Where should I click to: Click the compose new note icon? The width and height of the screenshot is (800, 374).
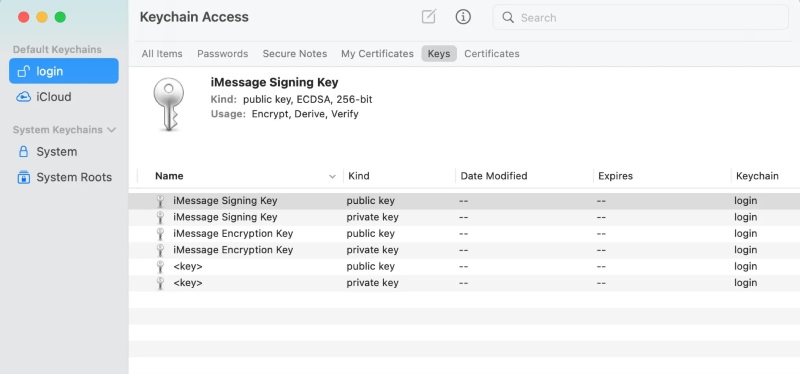click(x=429, y=17)
